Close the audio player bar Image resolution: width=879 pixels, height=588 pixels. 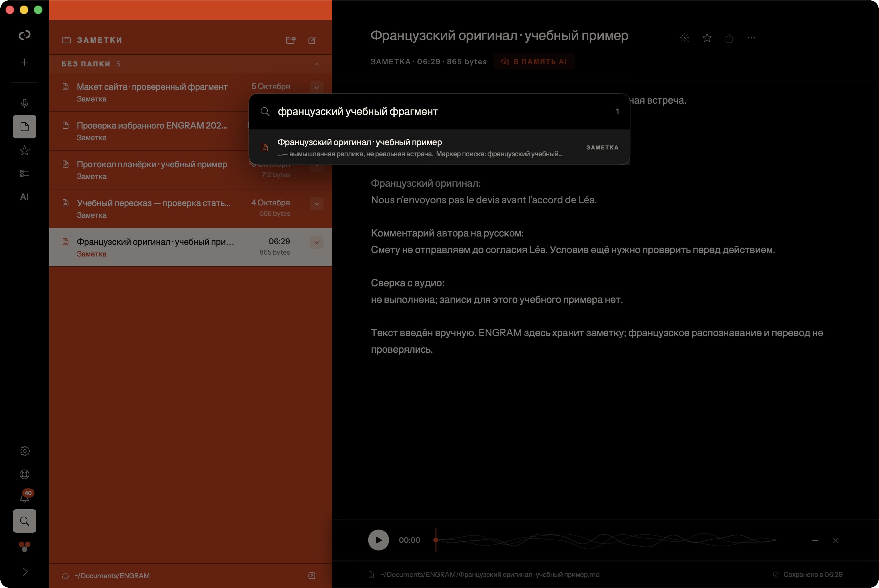point(836,540)
